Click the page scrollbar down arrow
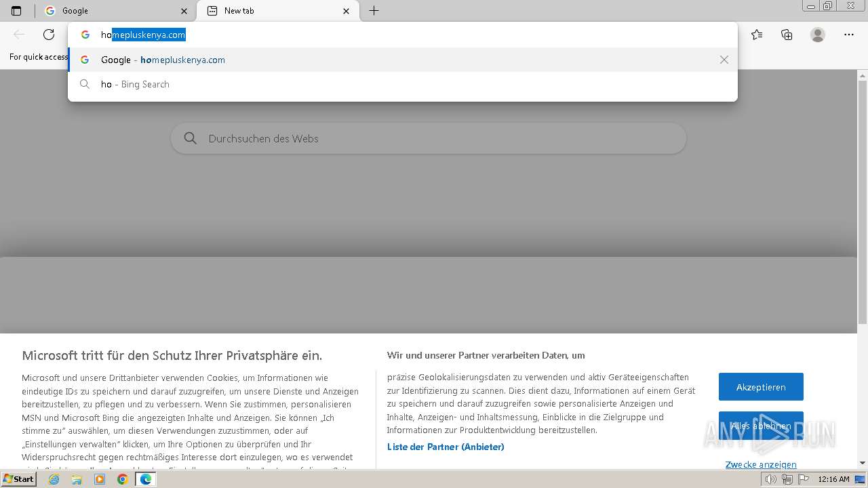868x488 pixels. pos(863,464)
